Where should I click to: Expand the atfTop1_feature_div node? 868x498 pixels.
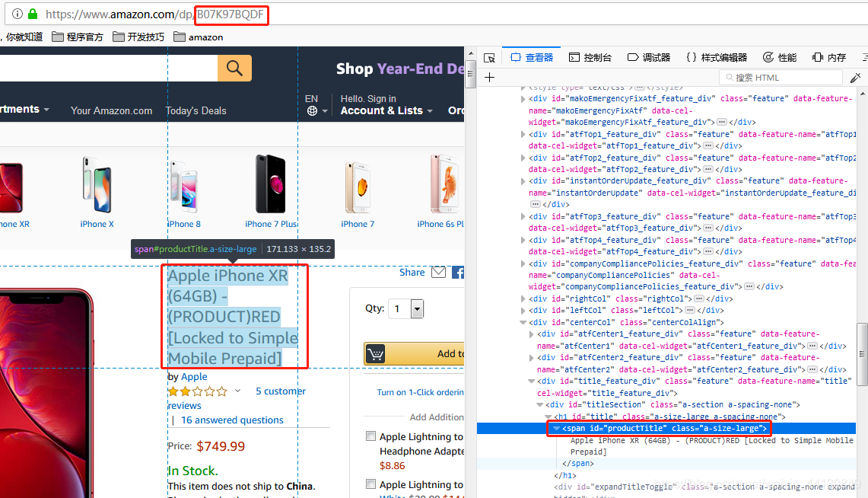pos(523,134)
